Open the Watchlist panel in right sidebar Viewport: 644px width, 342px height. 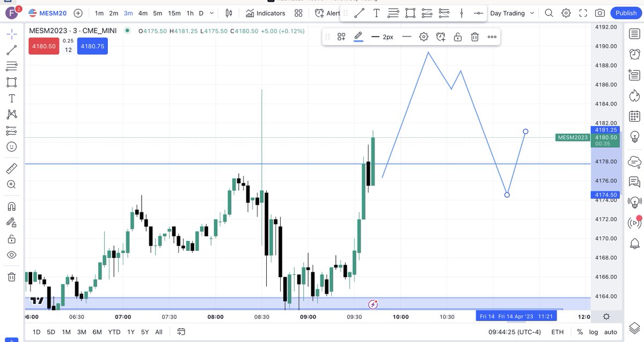pyautogui.click(x=634, y=34)
